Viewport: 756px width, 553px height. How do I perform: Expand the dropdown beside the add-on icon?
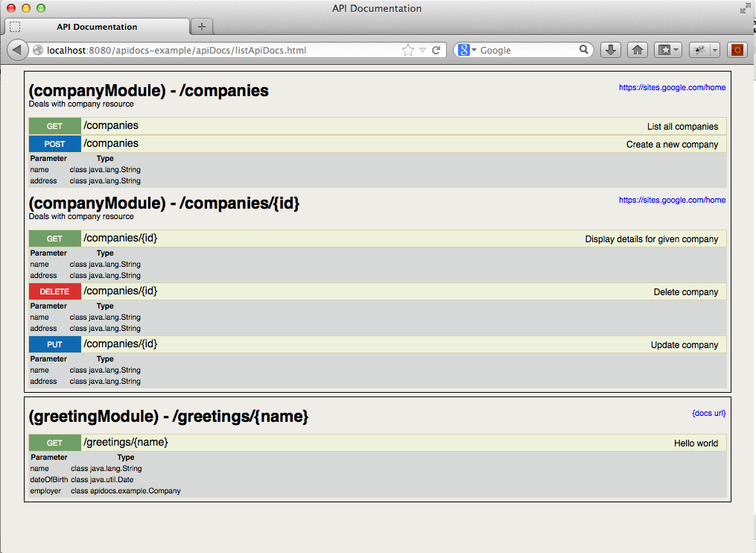click(x=715, y=50)
